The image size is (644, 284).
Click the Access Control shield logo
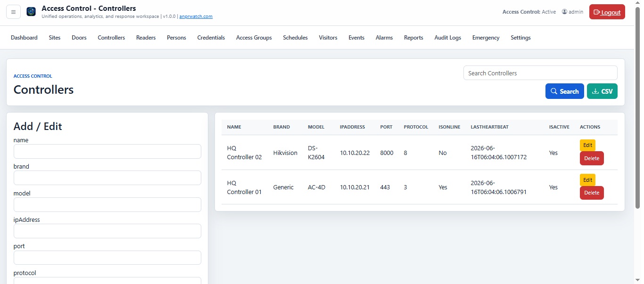31,12
